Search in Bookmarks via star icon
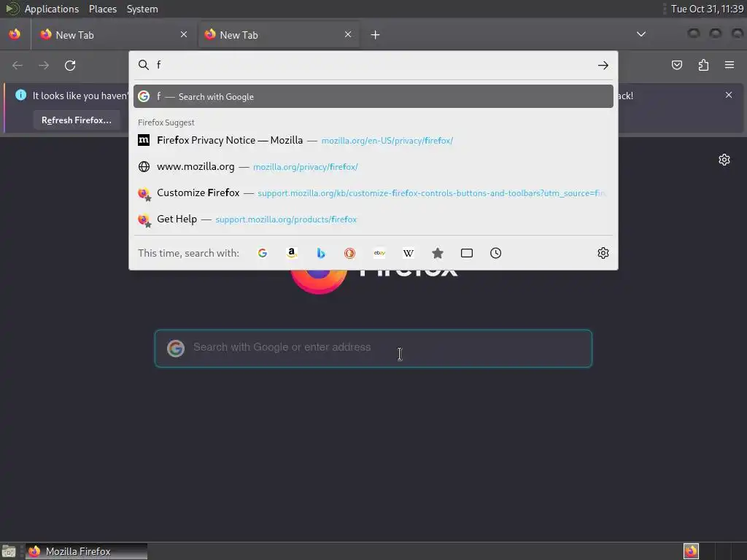Screen dimensions: 747x560 click(438, 253)
